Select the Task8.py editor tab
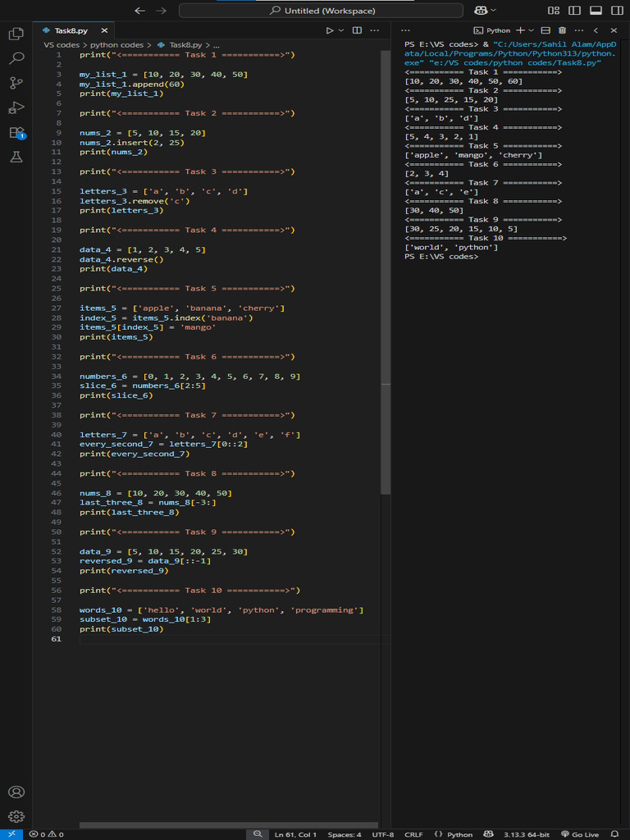The image size is (630, 840). coord(71,30)
